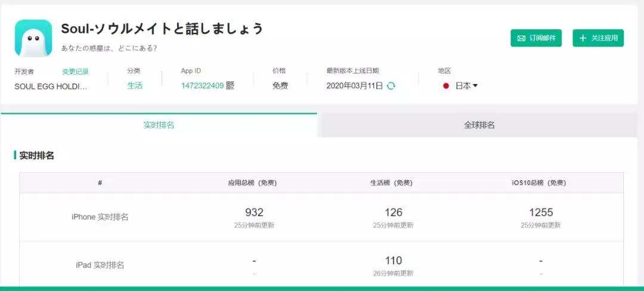Click the 价格 label
Image resolution: width=644 pixels, height=291 pixels.
(279, 70)
